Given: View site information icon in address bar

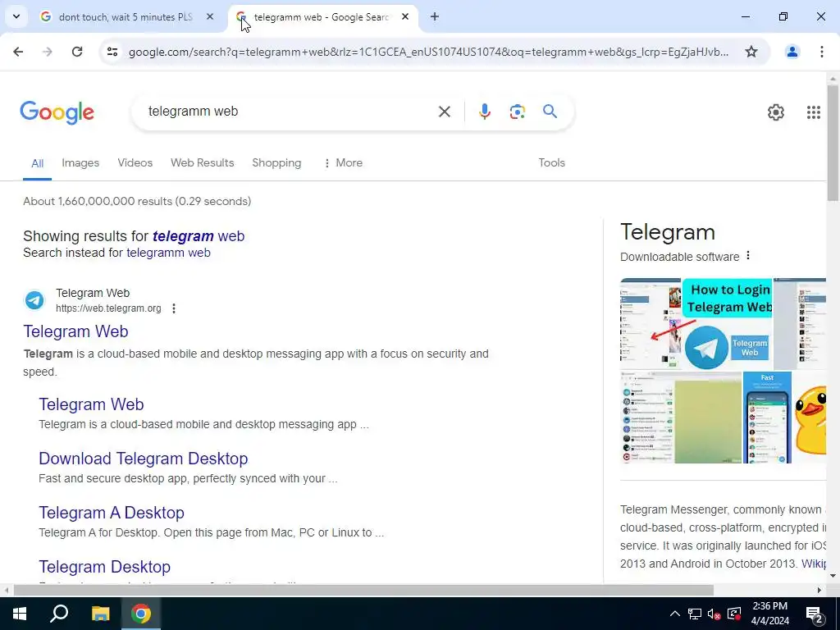Looking at the screenshot, I should pyautogui.click(x=112, y=52).
